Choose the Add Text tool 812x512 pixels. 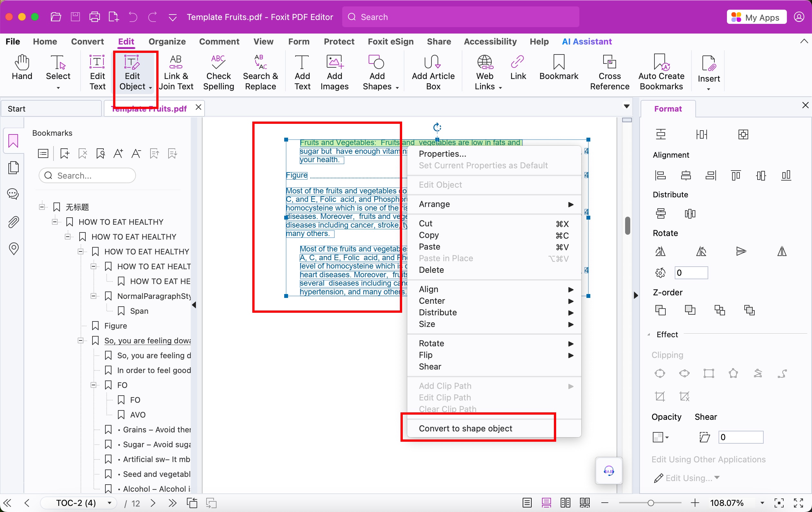click(302, 72)
